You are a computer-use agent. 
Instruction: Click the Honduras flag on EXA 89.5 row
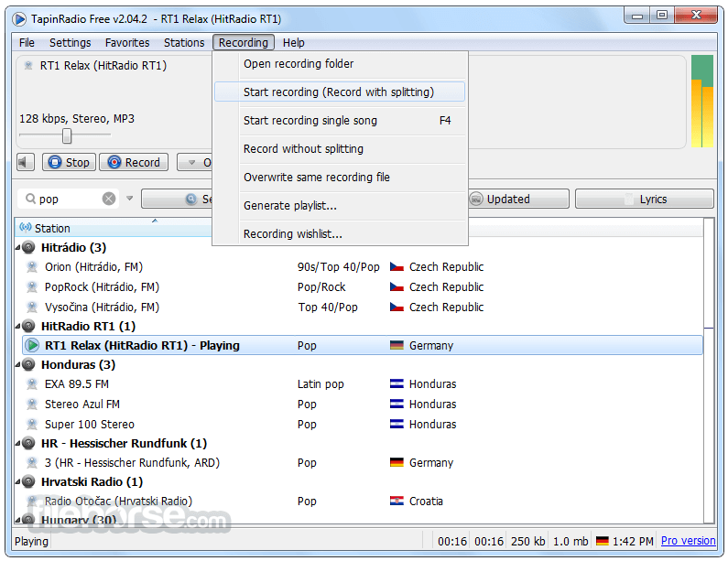click(x=397, y=383)
